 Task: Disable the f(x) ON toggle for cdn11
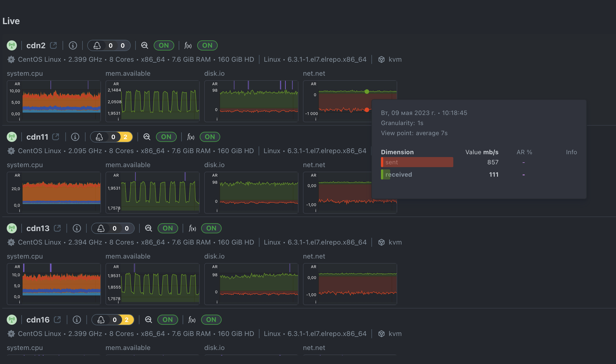tap(210, 137)
